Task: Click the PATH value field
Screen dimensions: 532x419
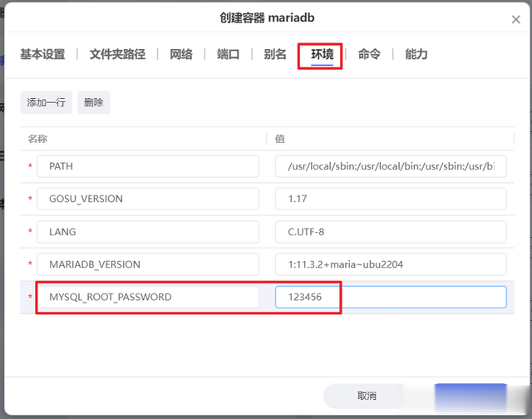Action: pyautogui.click(x=391, y=166)
